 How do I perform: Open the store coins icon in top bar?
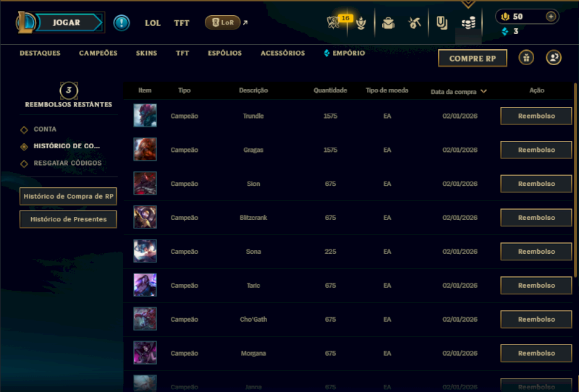(468, 24)
